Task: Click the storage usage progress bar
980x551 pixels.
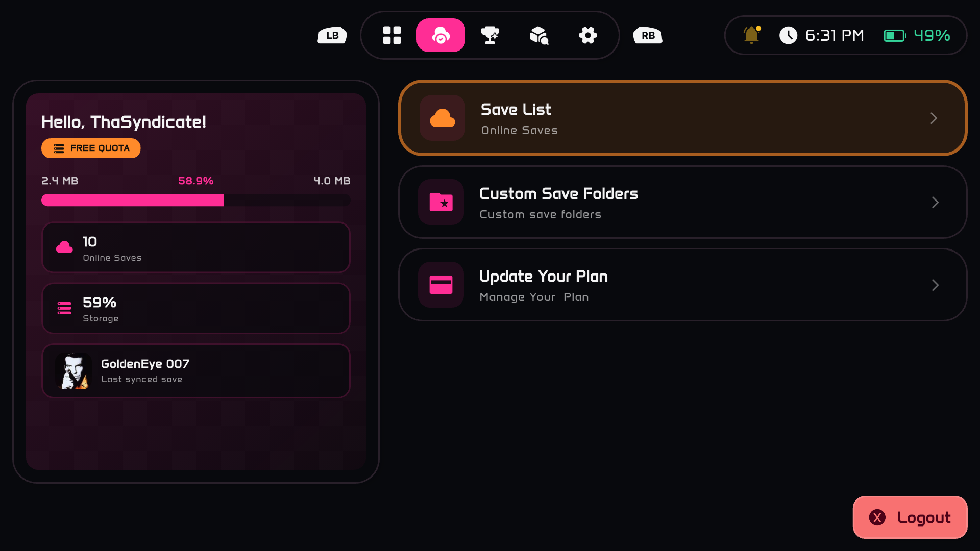Action: click(x=196, y=200)
